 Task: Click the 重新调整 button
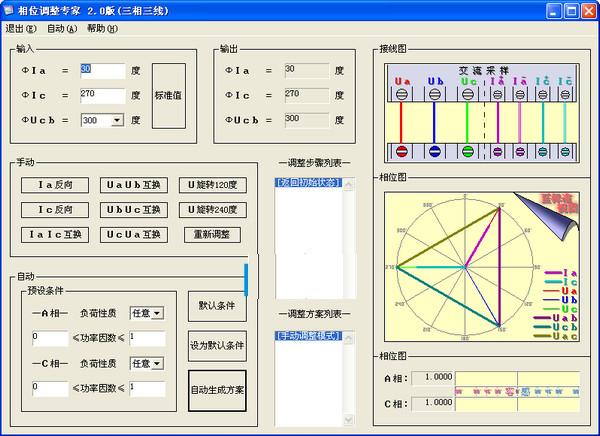coord(212,235)
